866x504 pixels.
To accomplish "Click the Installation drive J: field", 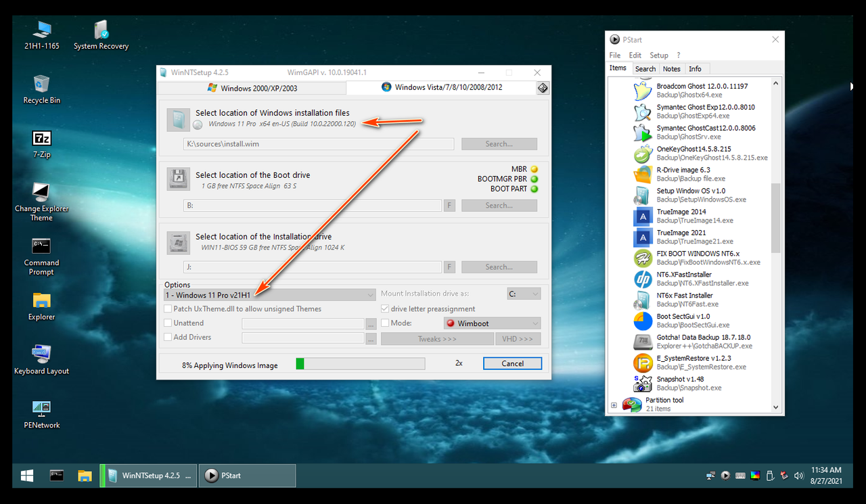I will 313,267.
